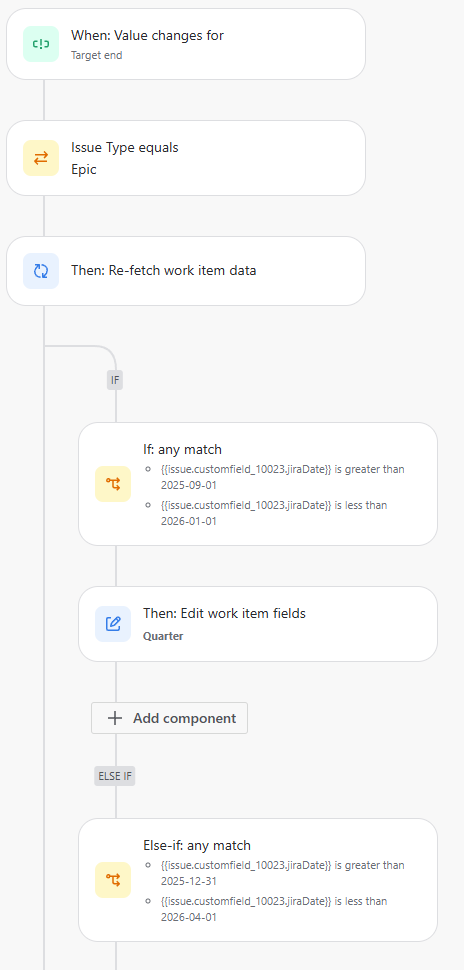This screenshot has width=464, height=970.
Task: Click the Target end subtitle text
Action: (97, 55)
